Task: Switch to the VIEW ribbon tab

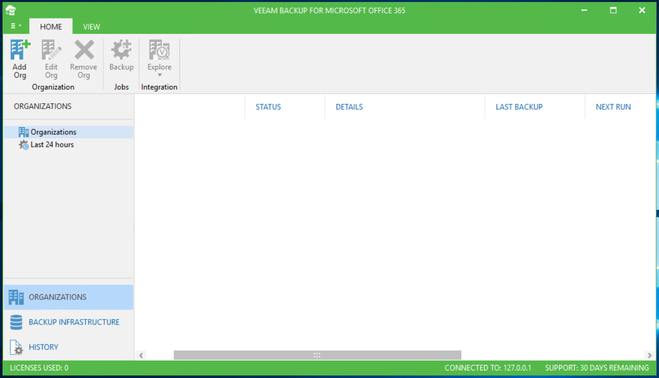Action: 91,27
